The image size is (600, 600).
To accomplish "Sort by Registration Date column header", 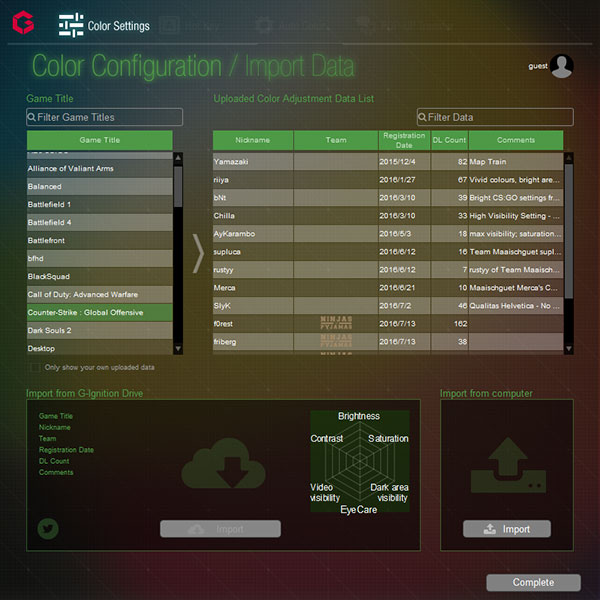I will [404, 140].
